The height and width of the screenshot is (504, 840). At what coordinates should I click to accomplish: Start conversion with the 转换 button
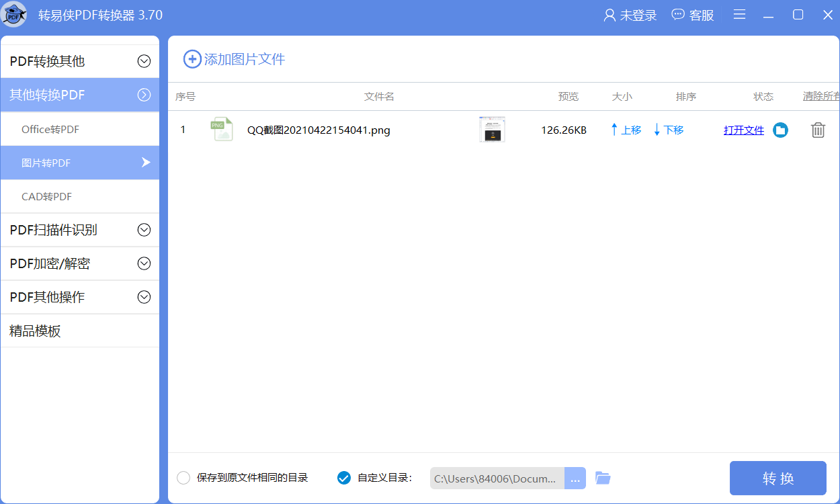(x=778, y=478)
